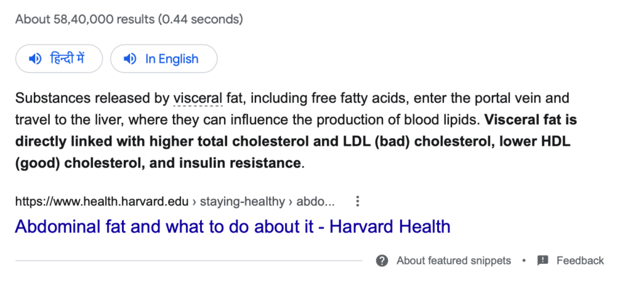The height and width of the screenshot is (294, 644).
Task: Click the question mark help icon
Action: (382, 260)
